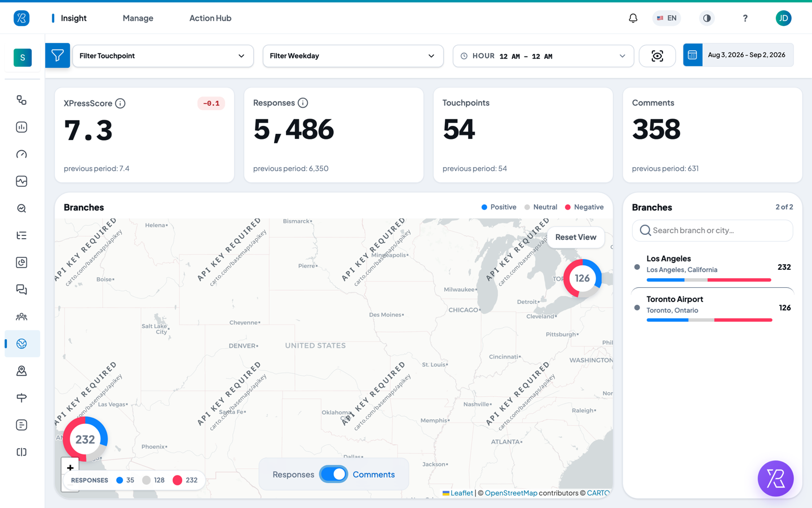Open the map location pin sidebar icon
812x508 pixels.
21,371
